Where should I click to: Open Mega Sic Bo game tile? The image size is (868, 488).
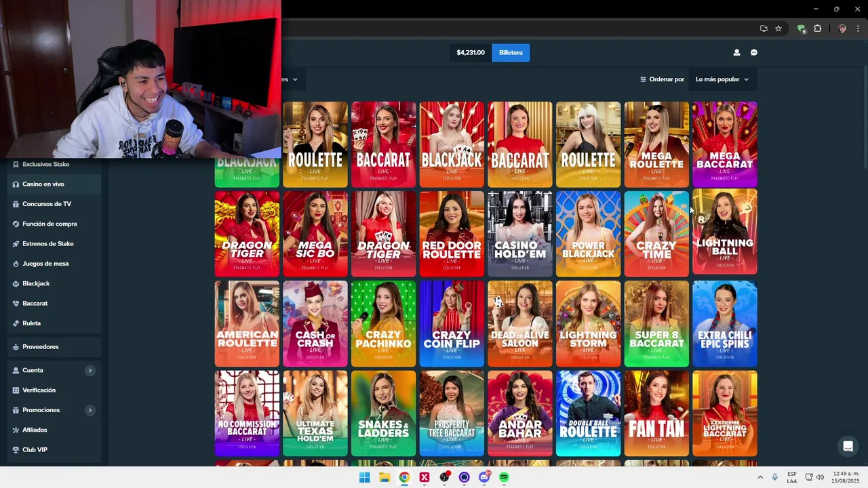pos(315,234)
